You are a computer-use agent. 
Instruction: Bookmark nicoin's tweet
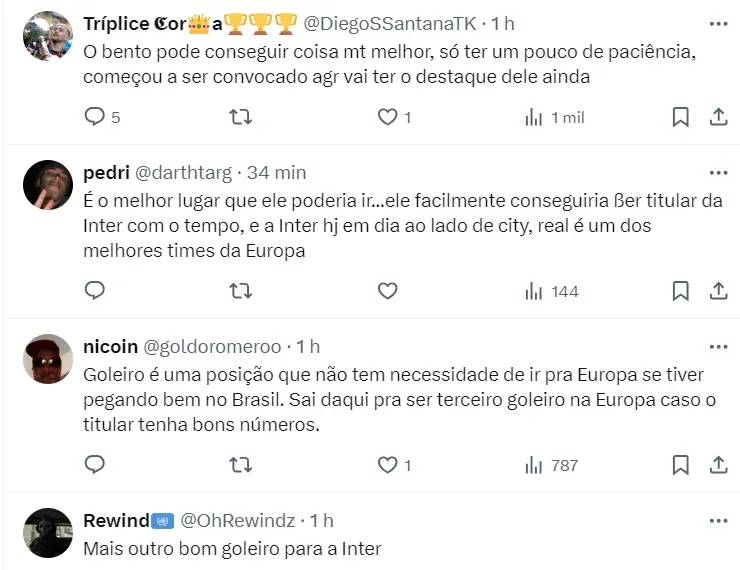[x=680, y=465]
